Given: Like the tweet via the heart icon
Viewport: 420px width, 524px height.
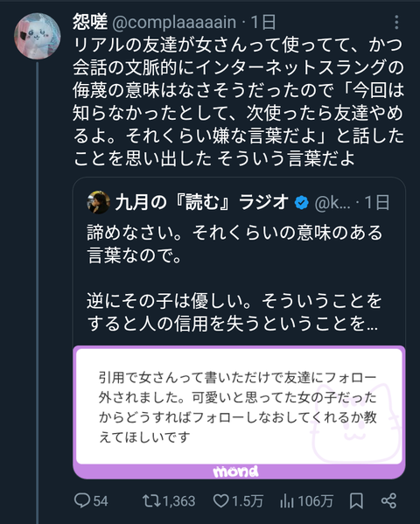Looking at the screenshot, I should 221,500.
